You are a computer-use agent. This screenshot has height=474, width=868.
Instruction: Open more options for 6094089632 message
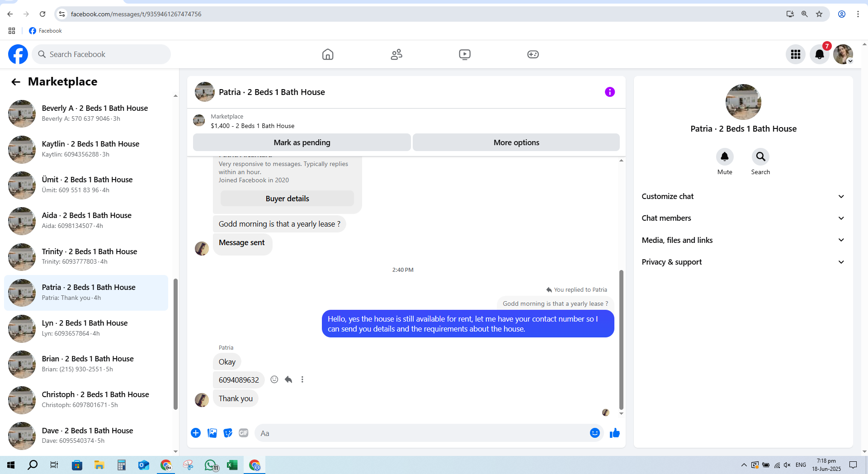coord(302,379)
